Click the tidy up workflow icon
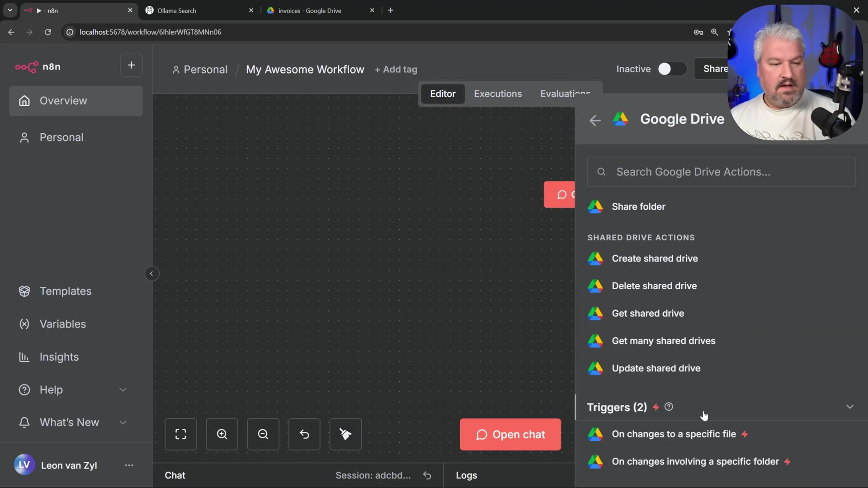 tap(345, 434)
